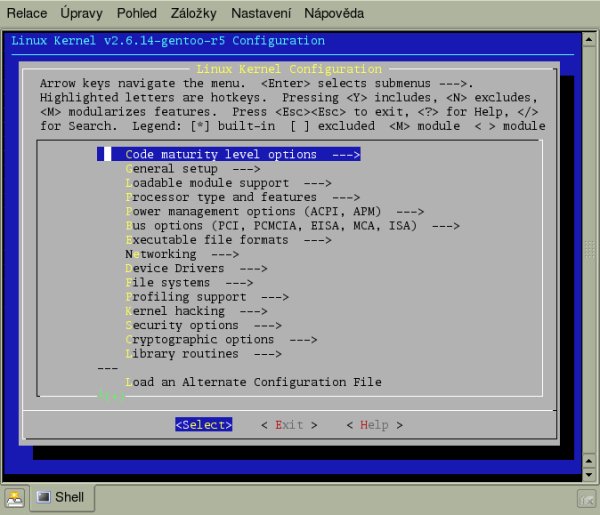Viewport: 600px width, 515px height.
Task: Select Processor type and features entry
Action: click(242, 197)
